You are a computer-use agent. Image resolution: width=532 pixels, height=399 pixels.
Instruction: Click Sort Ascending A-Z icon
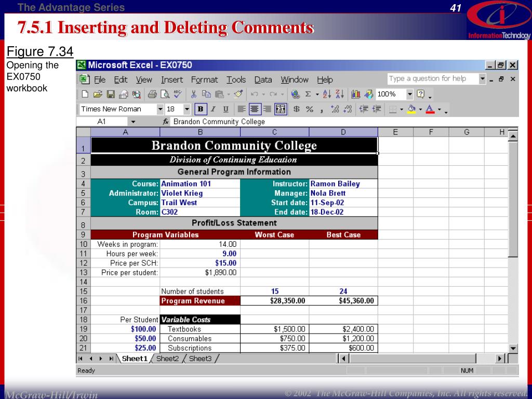[x=327, y=94]
